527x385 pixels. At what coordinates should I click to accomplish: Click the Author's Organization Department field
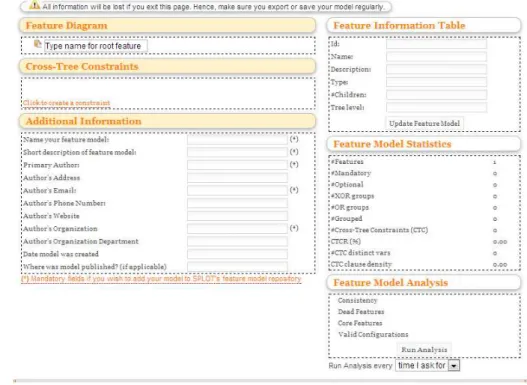(x=237, y=242)
